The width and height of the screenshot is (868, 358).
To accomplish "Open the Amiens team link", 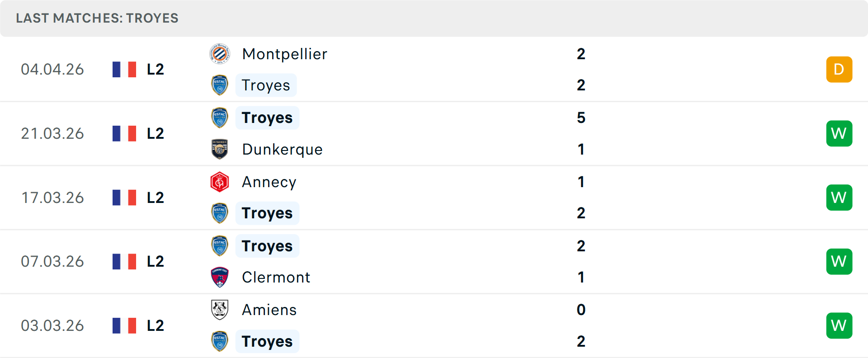I will click(x=269, y=310).
